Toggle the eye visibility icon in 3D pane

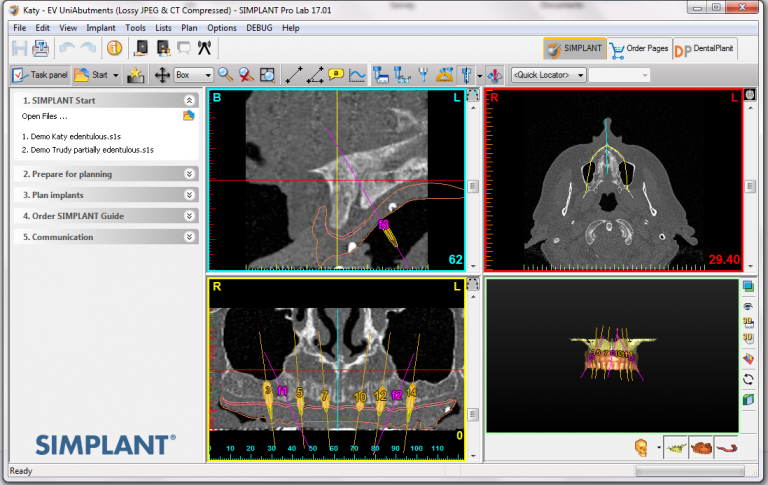748,306
